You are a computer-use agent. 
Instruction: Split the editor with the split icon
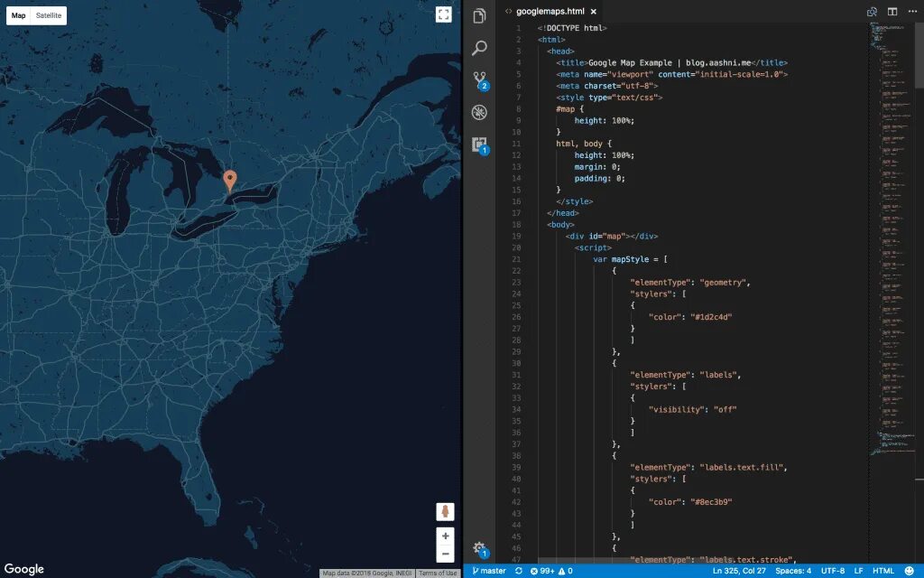point(892,12)
